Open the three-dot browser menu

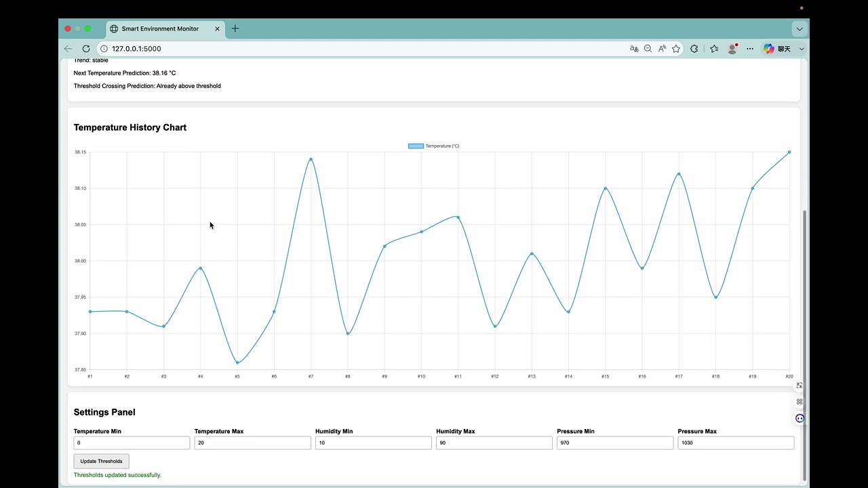[750, 49]
